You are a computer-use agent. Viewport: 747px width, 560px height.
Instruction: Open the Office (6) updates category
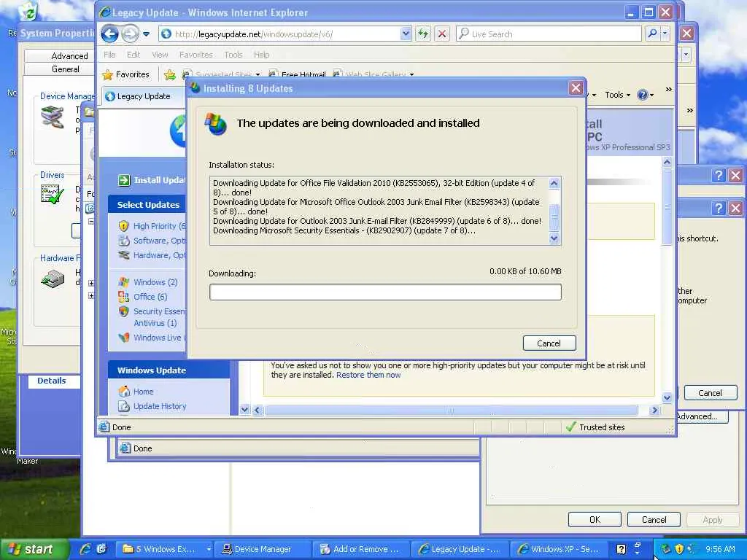[150, 297]
